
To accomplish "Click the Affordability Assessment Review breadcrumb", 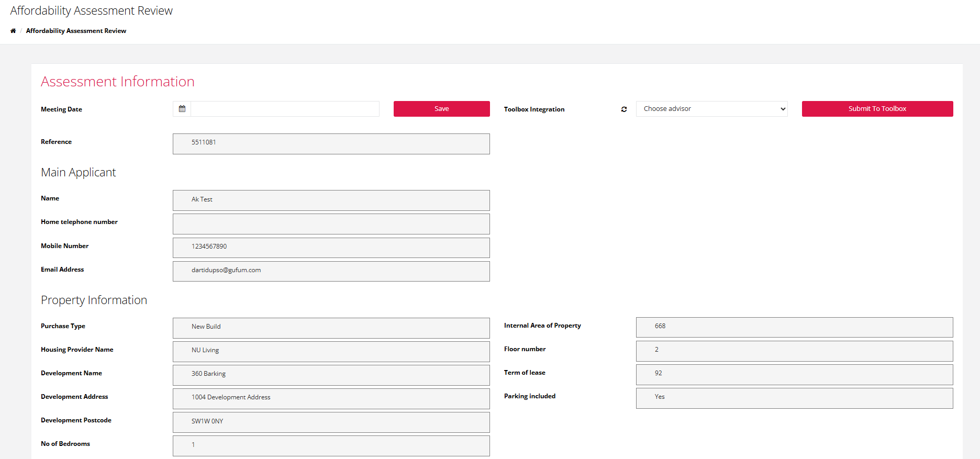I will pos(76,31).
